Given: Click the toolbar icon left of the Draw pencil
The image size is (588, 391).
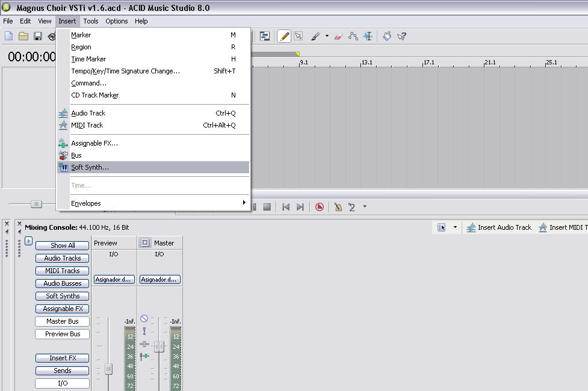Looking at the screenshot, I should (x=265, y=36).
